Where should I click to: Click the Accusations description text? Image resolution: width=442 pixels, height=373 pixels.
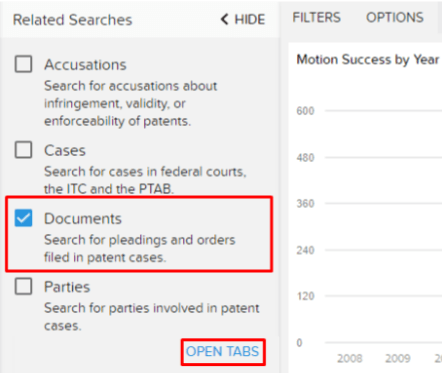coord(131,104)
